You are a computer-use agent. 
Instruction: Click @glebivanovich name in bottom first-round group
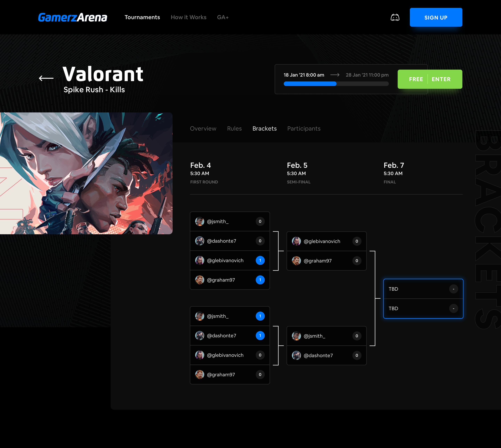point(225,355)
